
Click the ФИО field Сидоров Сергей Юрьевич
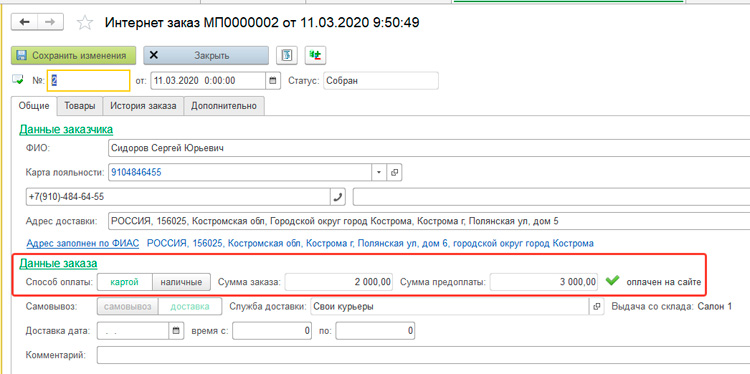pyautogui.click(x=429, y=148)
